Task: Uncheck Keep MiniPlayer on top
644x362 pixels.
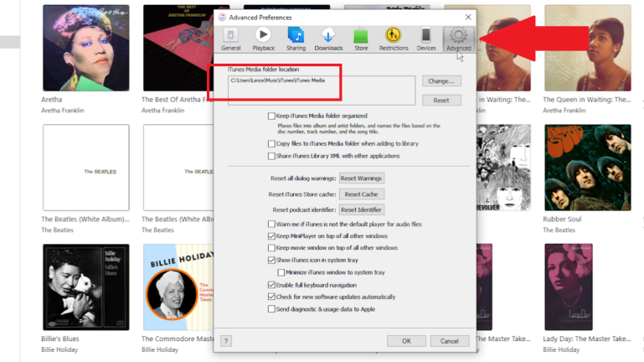Action: pos(271,235)
